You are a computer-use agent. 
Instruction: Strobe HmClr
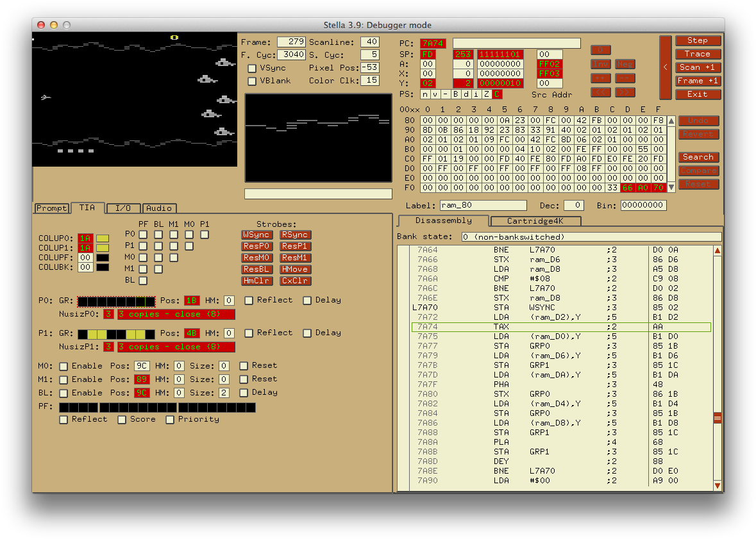click(x=257, y=281)
